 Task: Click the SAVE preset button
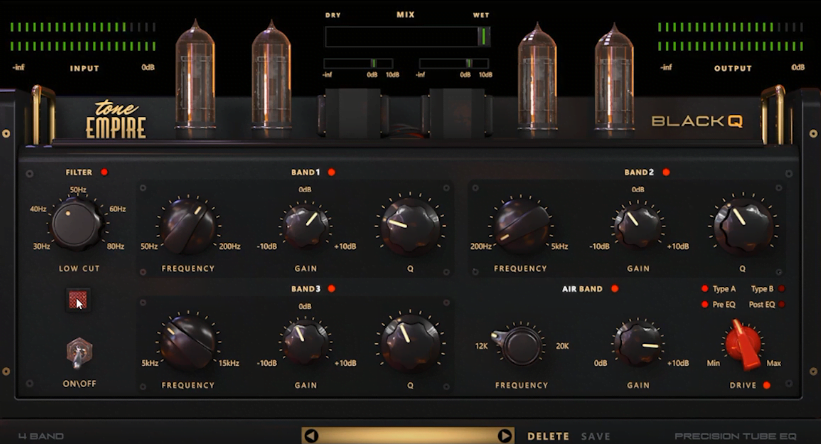click(x=595, y=436)
